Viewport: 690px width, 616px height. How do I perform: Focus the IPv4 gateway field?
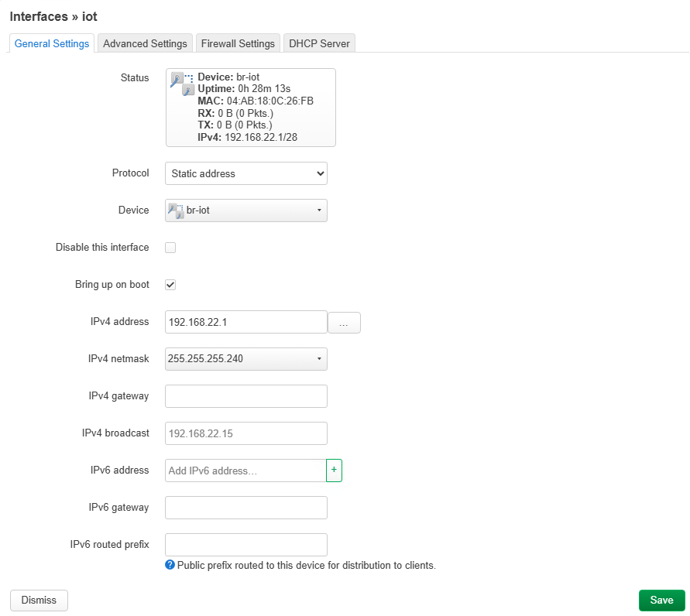[246, 396]
